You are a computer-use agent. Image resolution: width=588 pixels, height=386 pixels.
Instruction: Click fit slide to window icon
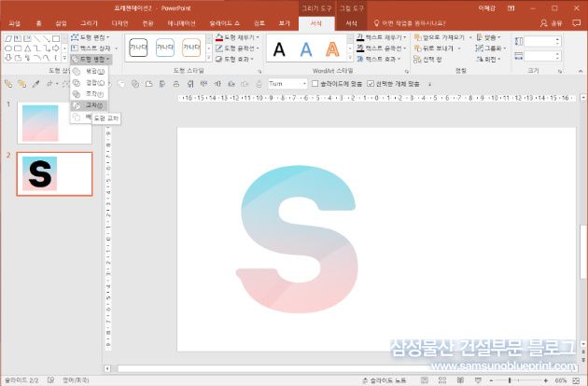(576, 380)
